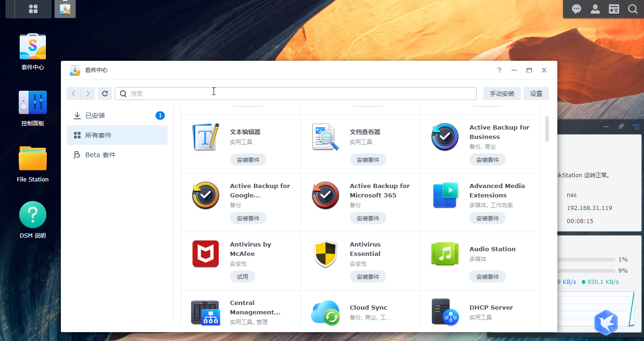The width and height of the screenshot is (644, 341).
Task: Open the notifications chat bubble icon
Action: tap(577, 8)
